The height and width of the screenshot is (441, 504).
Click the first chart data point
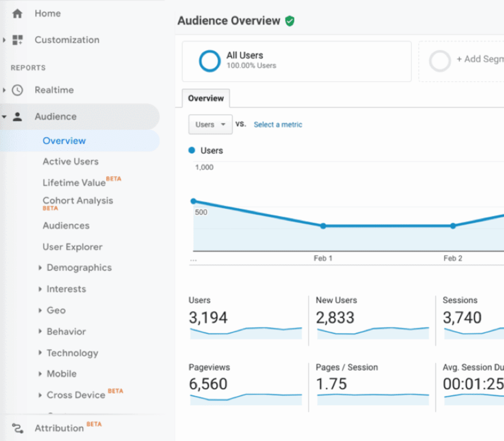193,201
